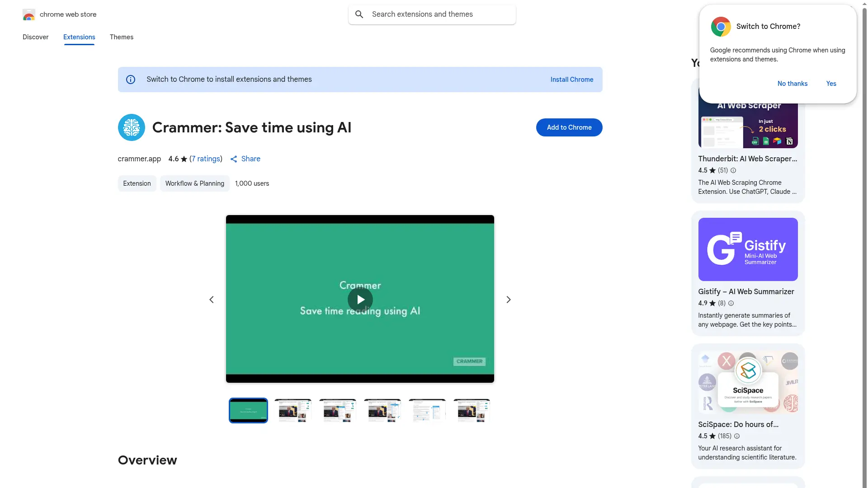
Task: Click the Chrome Web Store logo icon
Action: [28, 15]
